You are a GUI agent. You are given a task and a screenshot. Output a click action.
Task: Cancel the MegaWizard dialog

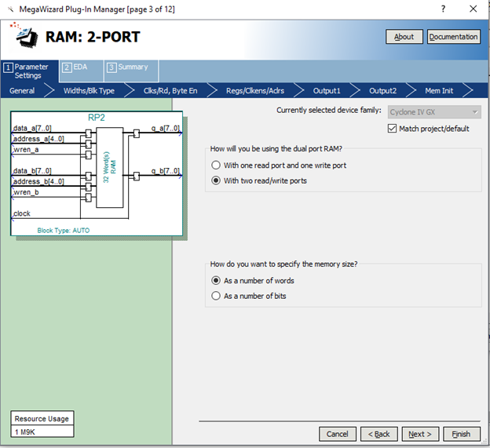337,434
